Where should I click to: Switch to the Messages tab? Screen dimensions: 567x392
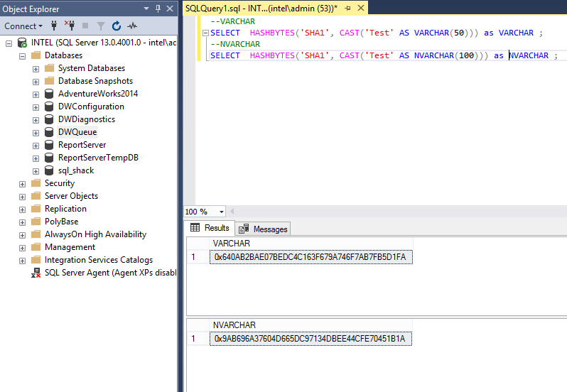tap(264, 229)
